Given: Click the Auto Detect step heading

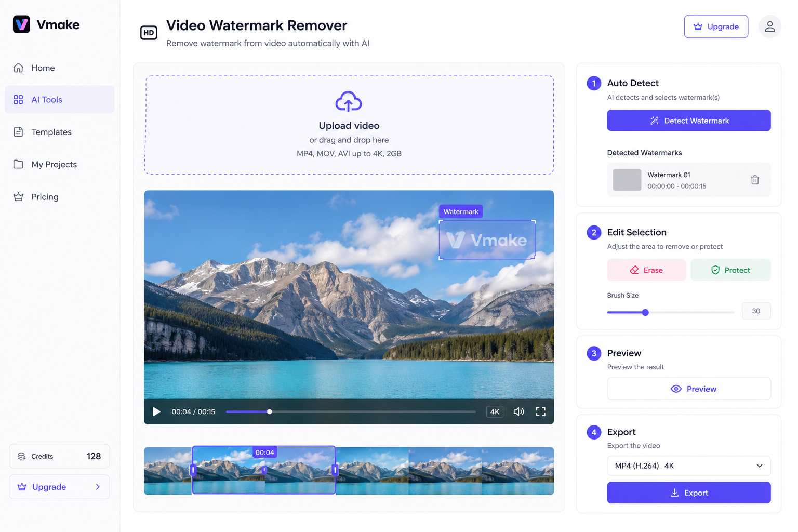Looking at the screenshot, I should (633, 83).
